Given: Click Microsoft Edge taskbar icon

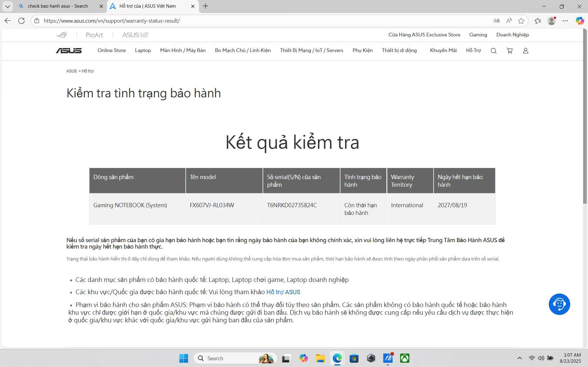Looking at the screenshot, I should [337, 358].
